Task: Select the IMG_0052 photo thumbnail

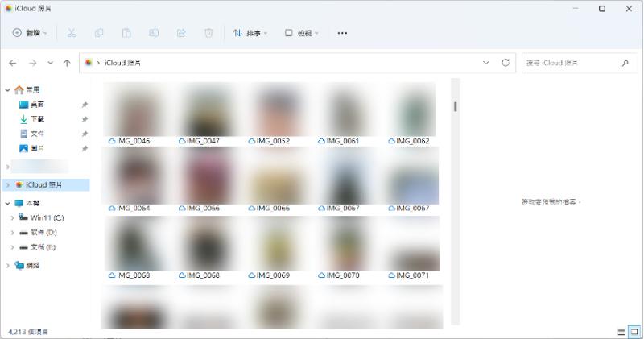Action: pyautogui.click(x=275, y=110)
